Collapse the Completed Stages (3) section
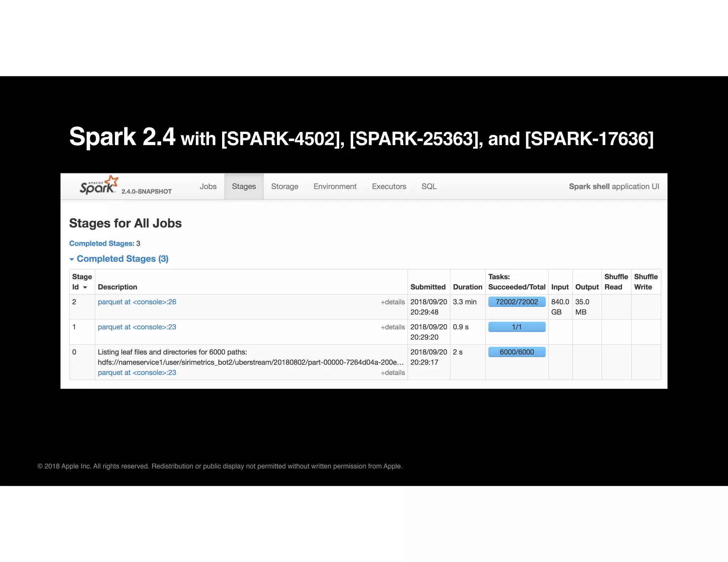 pos(119,259)
